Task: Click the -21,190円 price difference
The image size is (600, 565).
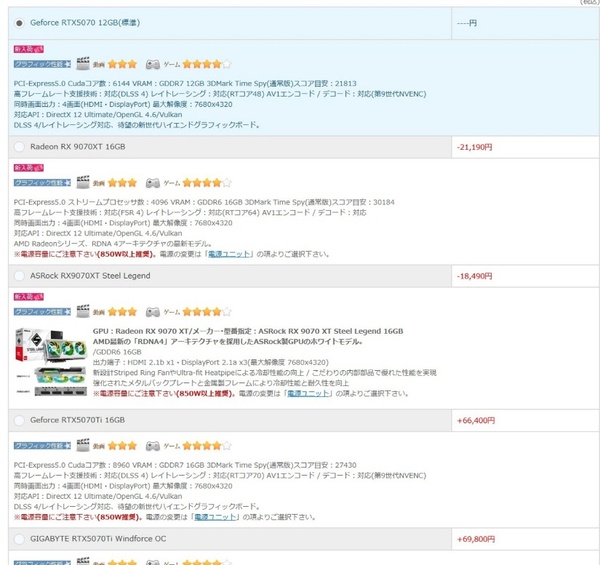Action: tap(474, 147)
